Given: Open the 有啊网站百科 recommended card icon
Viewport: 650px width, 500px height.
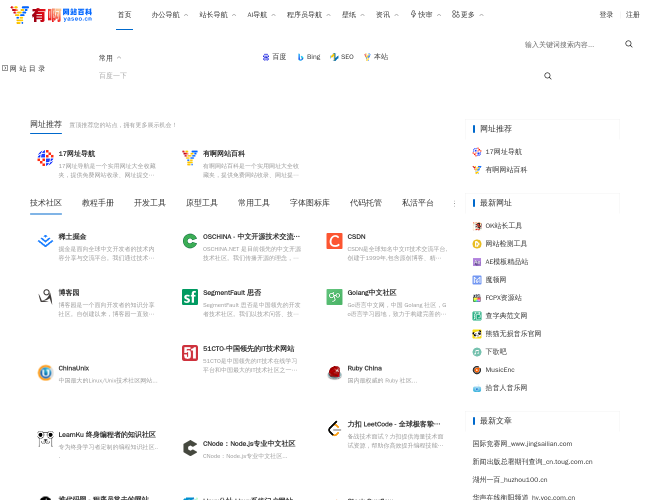Looking at the screenshot, I should pyautogui.click(x=190, y=158).
